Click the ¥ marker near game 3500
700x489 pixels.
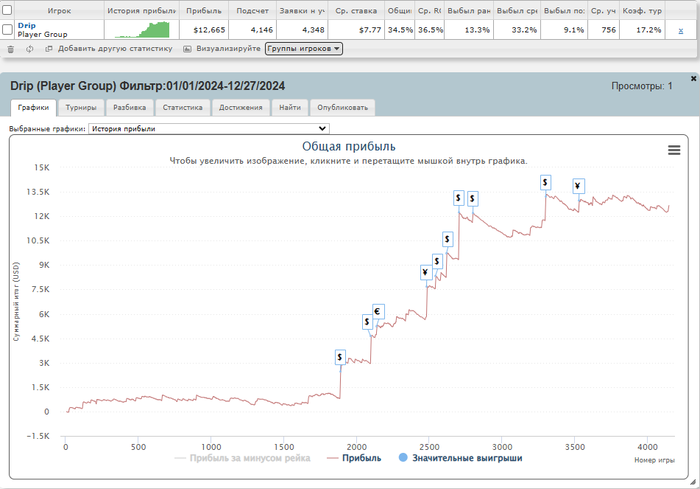click(x=578, y=186)
